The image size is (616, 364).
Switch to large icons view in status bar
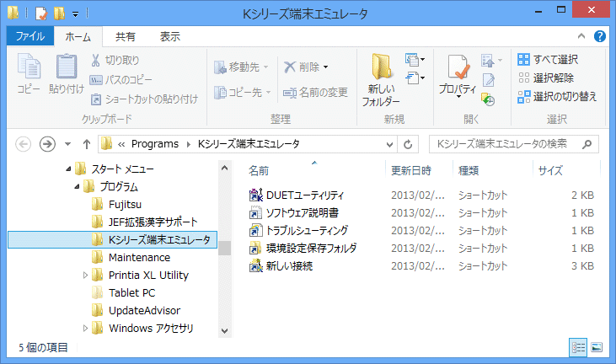click(597, 347)
